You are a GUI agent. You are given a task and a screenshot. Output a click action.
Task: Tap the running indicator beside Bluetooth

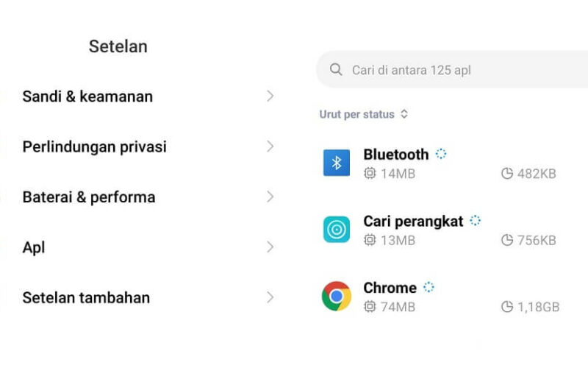tap(441, 154)
